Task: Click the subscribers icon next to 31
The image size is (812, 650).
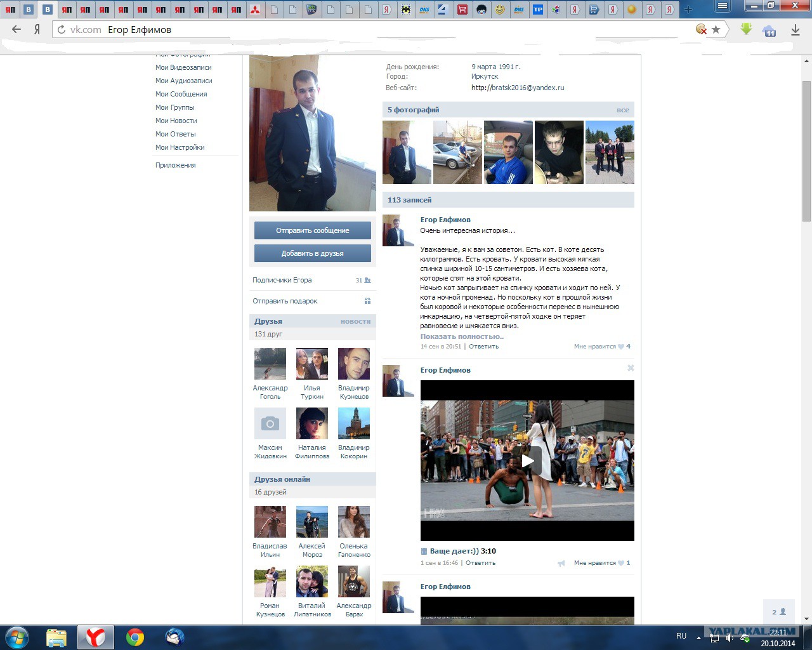Action: click(367, 280)
